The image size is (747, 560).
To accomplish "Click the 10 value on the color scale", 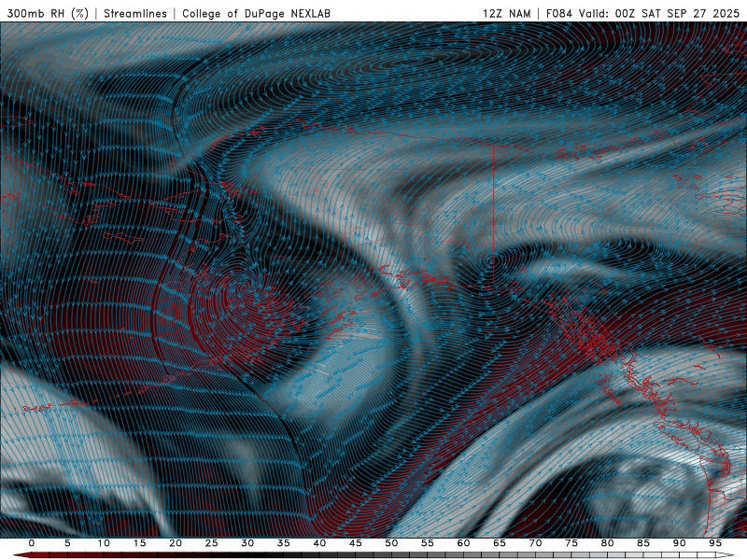I will [104, 543].
